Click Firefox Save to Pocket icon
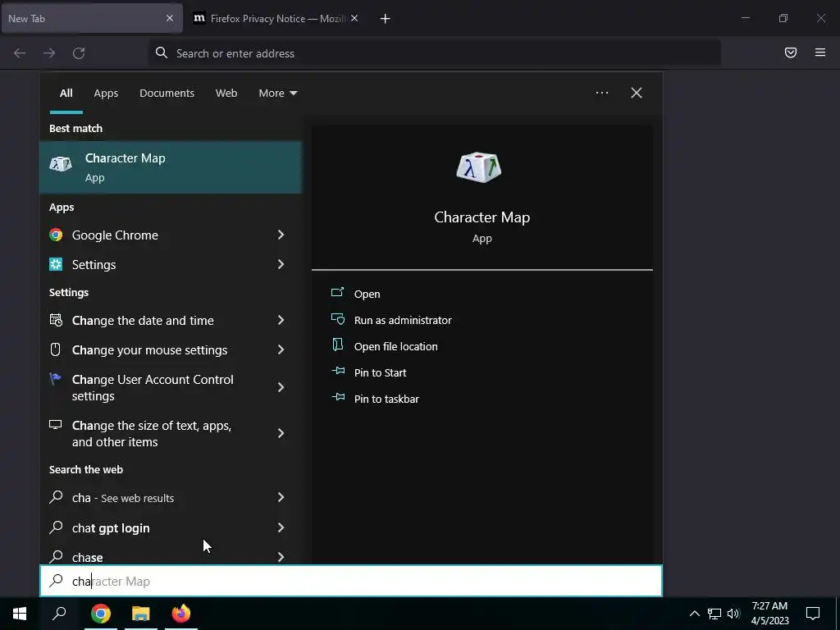This screenshot has width=840, height=630. pyautogui.click(x=791, y=52)
